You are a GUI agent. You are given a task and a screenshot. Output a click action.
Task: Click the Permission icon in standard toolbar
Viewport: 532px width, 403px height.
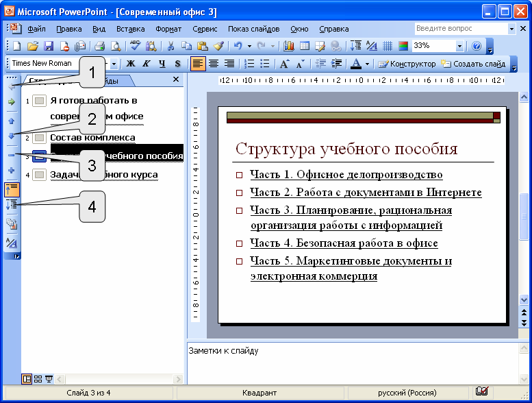64,46
